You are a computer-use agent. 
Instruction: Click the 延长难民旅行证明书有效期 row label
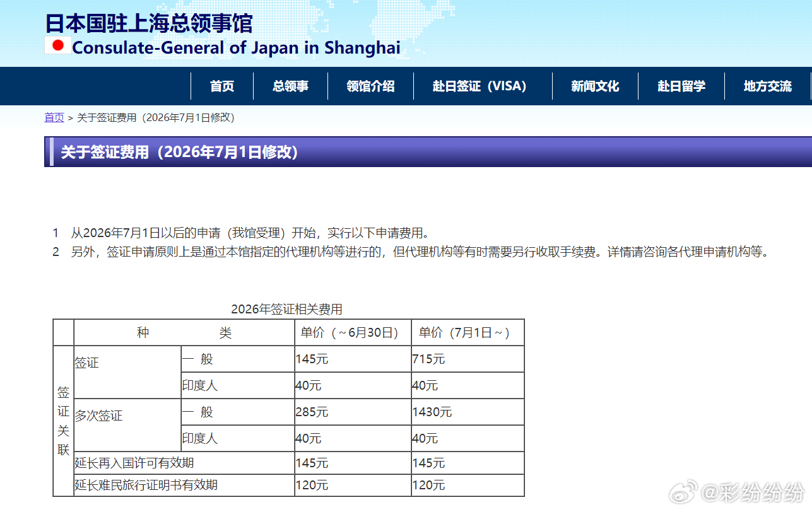click(x=184, y=485)
